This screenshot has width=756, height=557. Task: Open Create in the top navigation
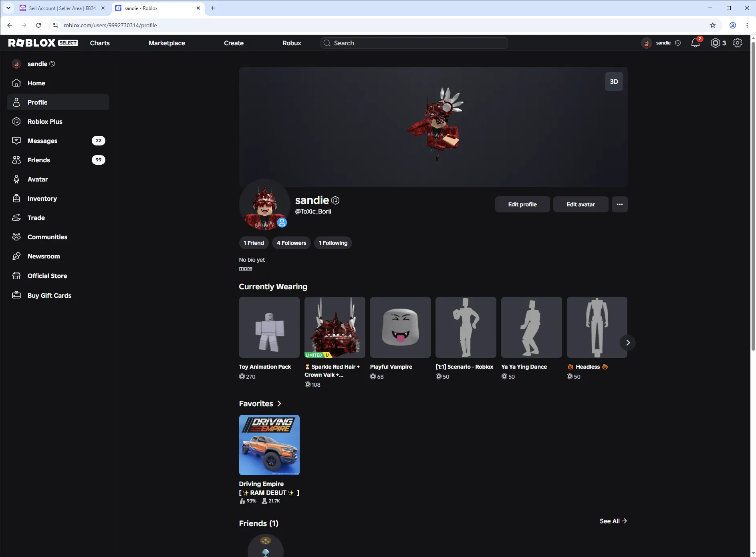(x=234, y=43)
